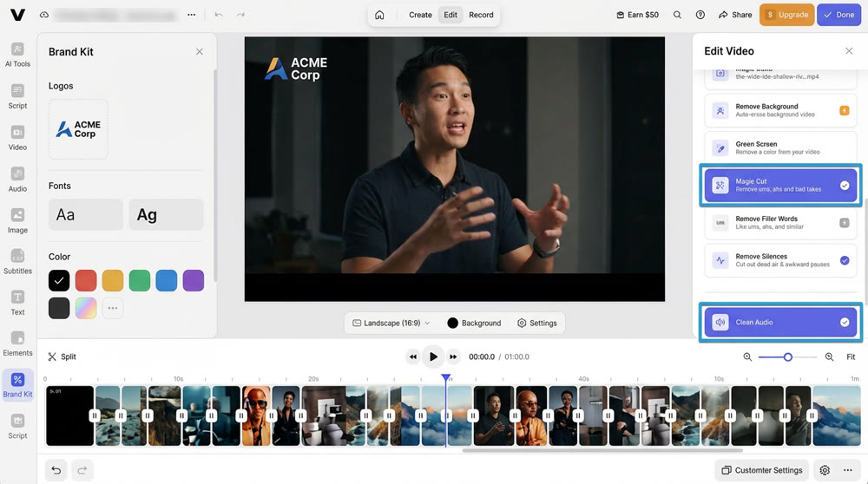
Task: Select the red color swatch
Action: coord(85,280)
